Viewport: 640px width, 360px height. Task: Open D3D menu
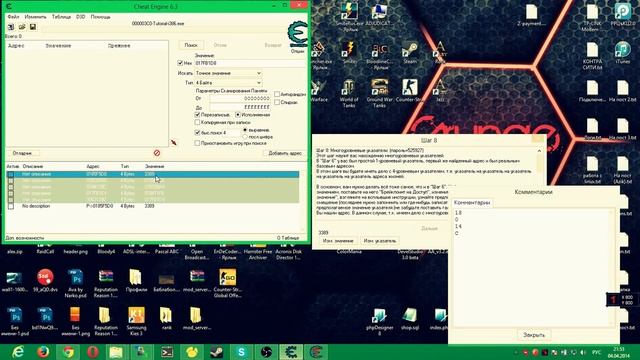click(x=80, y=17)
